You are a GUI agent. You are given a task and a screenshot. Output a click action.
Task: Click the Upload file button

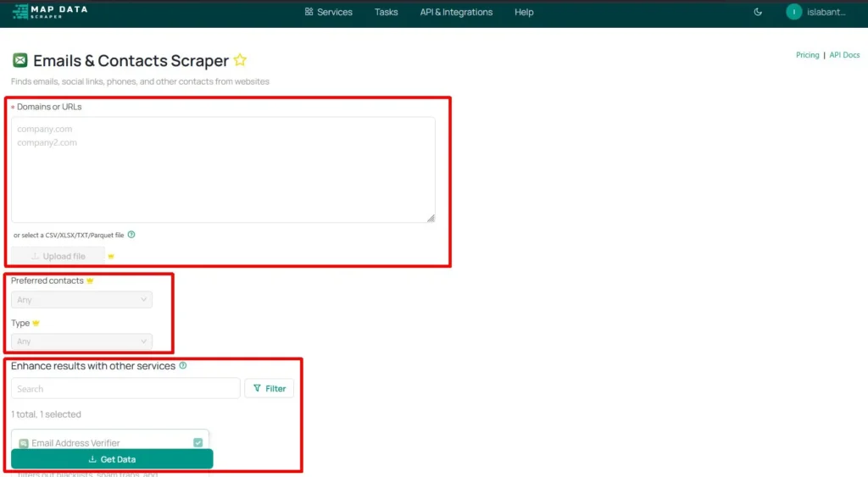(x=58, y=256)
